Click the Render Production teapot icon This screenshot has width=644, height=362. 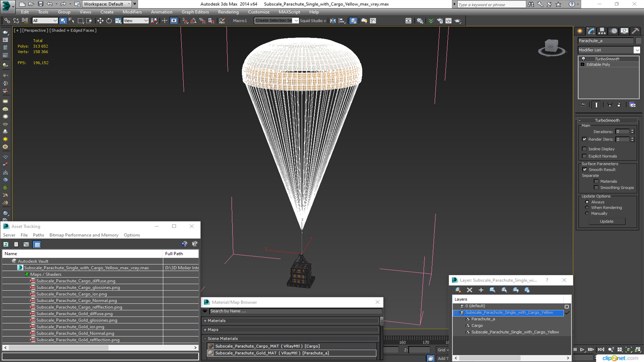coord(458,21)
